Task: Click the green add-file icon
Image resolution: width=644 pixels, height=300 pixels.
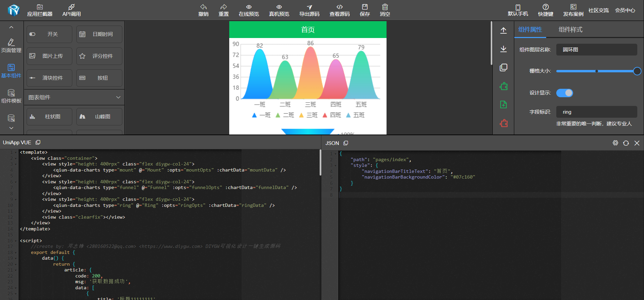Action: coord(504,105)
